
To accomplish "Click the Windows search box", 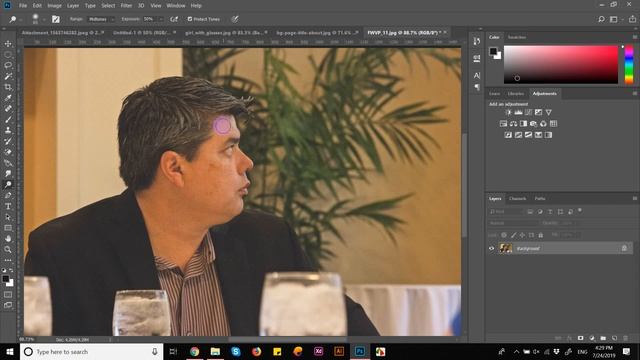I will point(91,351).
